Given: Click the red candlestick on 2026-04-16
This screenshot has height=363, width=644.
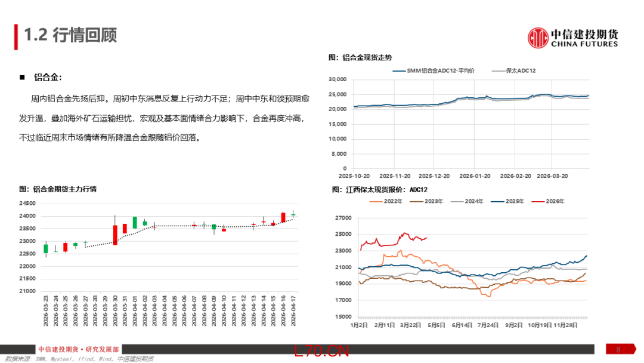Looking at the screenshot, I should click(283, 217).
